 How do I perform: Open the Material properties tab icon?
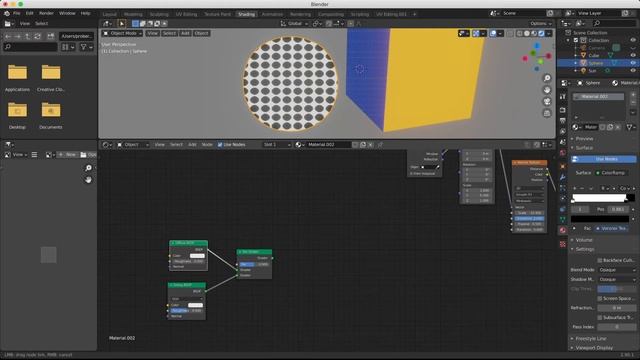[563, 230]
